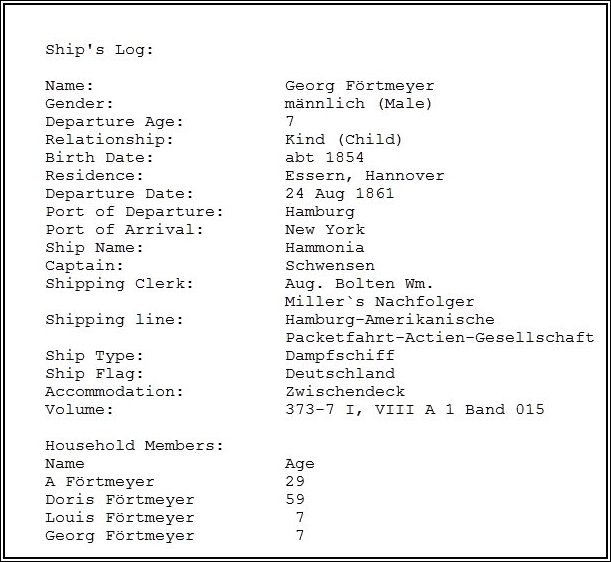
Task: Click the Household Members heading
Action: tap(134, 446)
